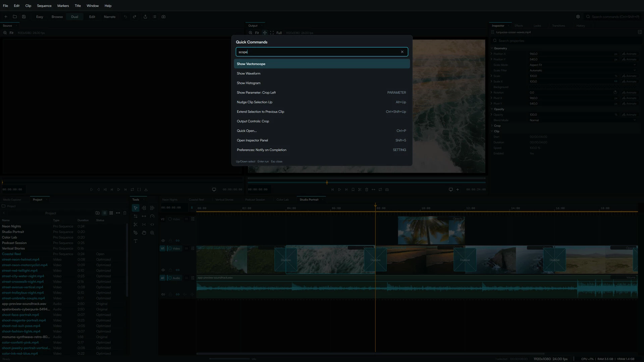The width and height of the screenshot is (644, 362).
Task: Select the Text tool in Tools panel
Action: click(x=136, y=241)
